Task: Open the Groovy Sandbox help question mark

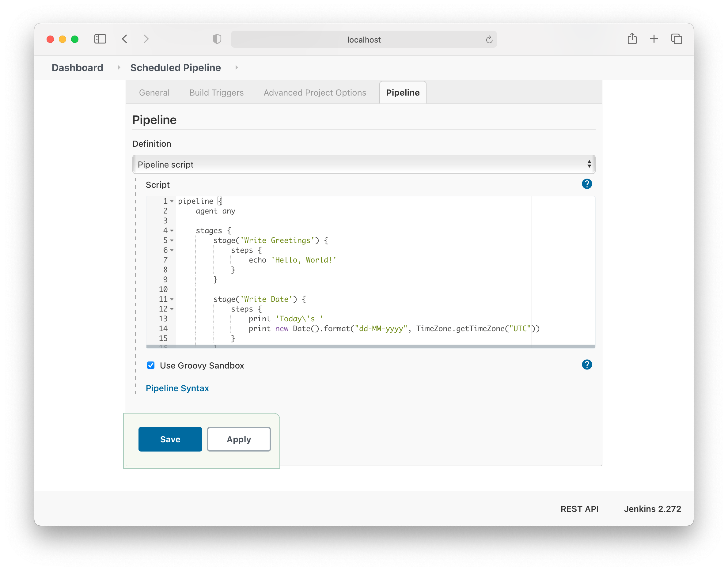Action: (x=587, y=365)
